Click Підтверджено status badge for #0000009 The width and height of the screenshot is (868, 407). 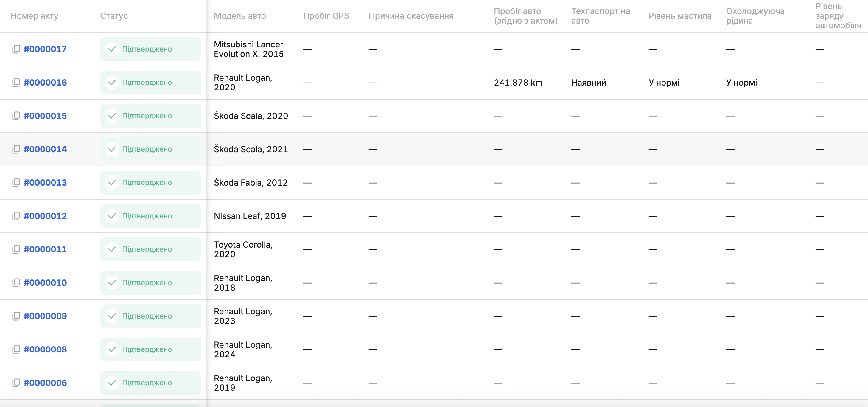coord(151,316)
